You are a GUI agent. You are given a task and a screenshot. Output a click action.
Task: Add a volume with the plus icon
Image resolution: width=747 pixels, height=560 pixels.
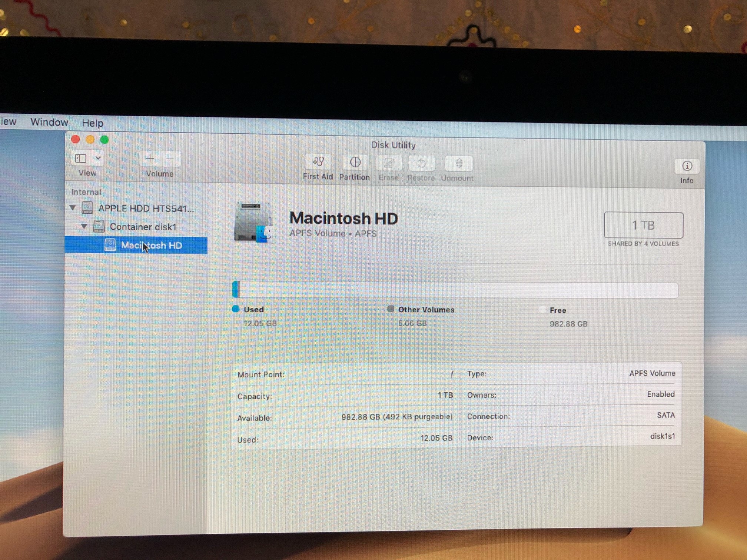(x=150, y=159)
